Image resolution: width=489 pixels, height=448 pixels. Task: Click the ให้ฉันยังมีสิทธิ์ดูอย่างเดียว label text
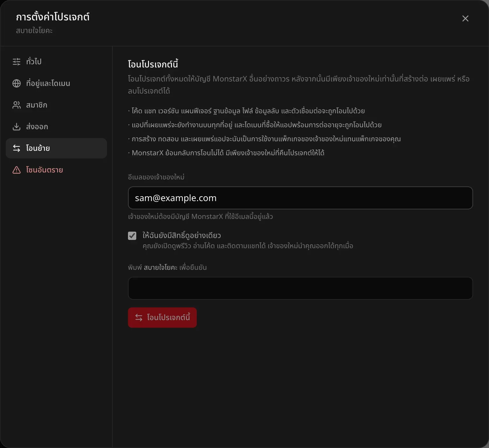click(x=182, y=235)
